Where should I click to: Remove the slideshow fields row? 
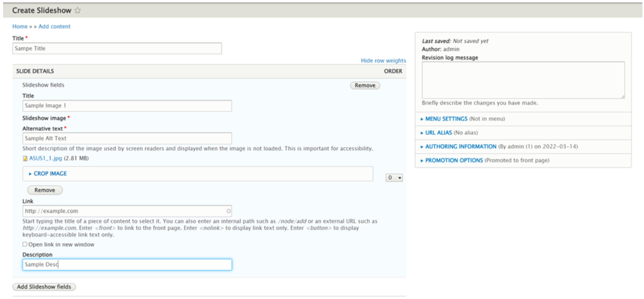point(365,86)
